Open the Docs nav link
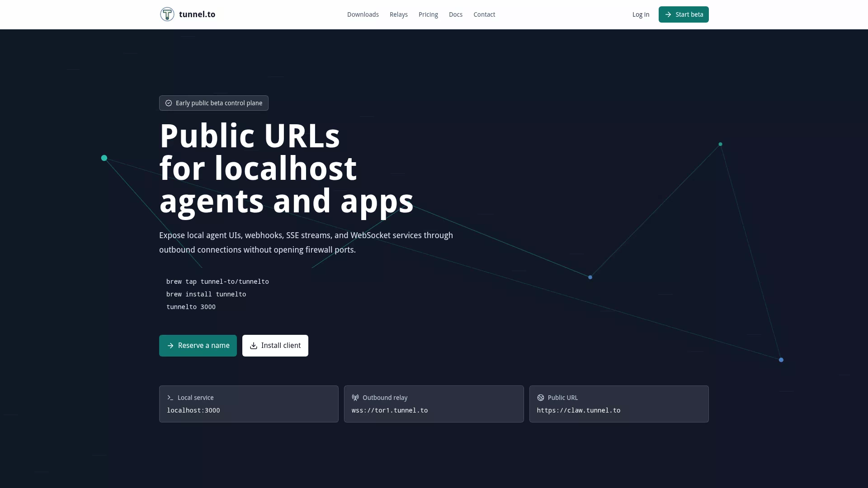 (456, 14)
